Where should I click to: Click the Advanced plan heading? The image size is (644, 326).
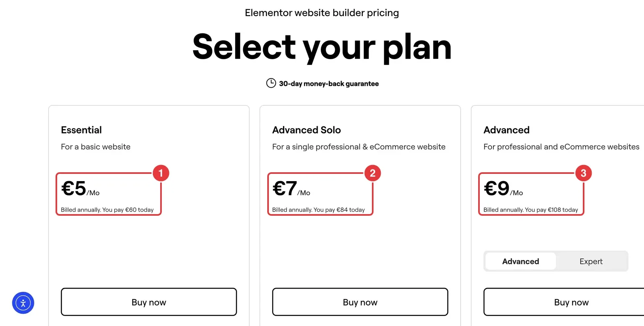point(506,130)
